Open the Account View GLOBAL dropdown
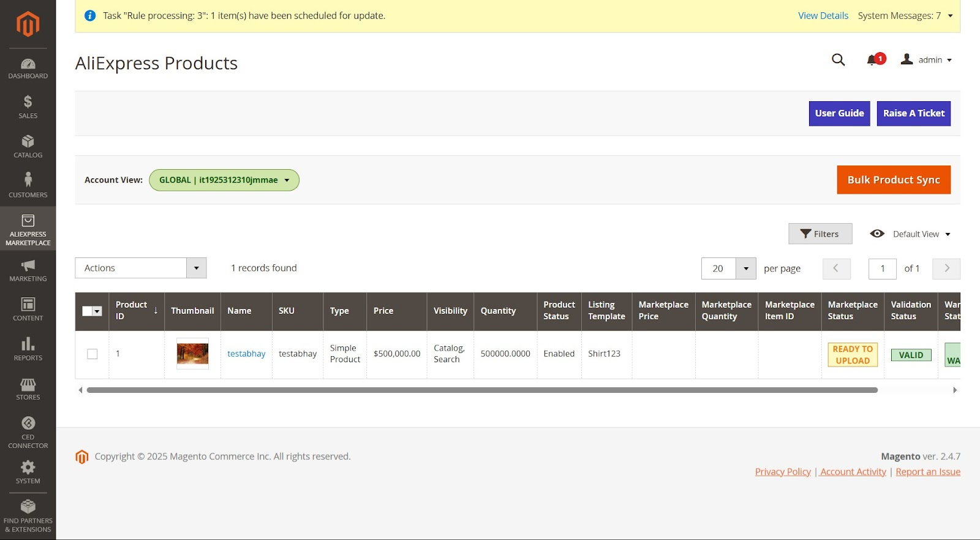Image resolution: width=980 pixels, height=540 pixels. click(224, 180)
